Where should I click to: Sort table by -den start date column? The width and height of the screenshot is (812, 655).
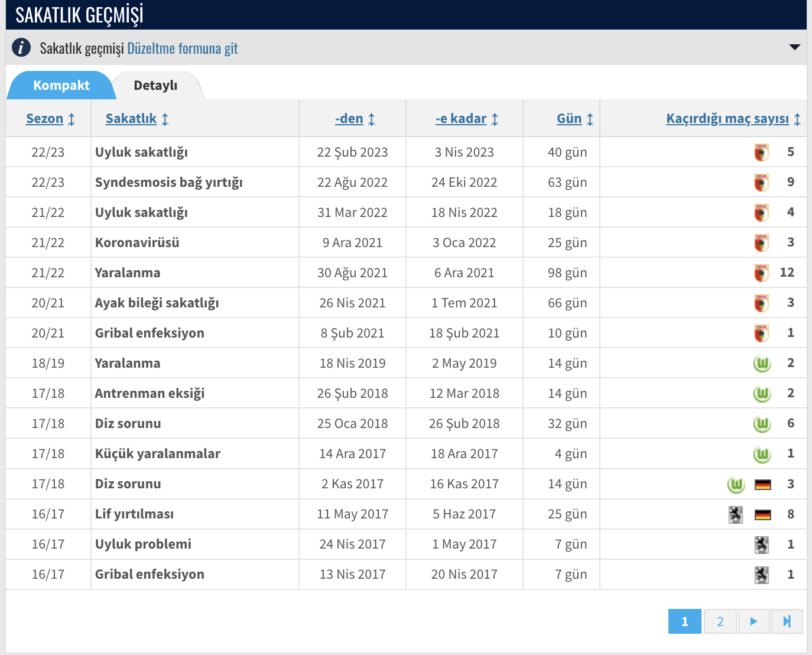coord(355,119)
